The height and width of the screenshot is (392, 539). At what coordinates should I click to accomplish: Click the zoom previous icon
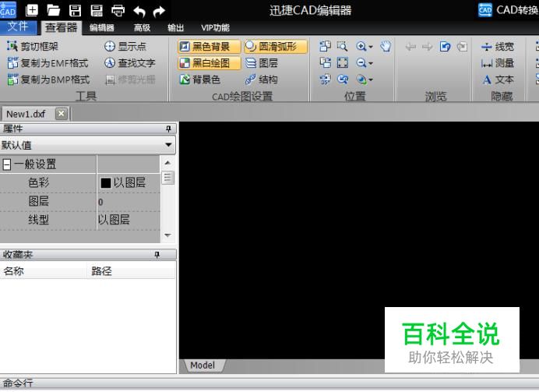click(343, 79)
